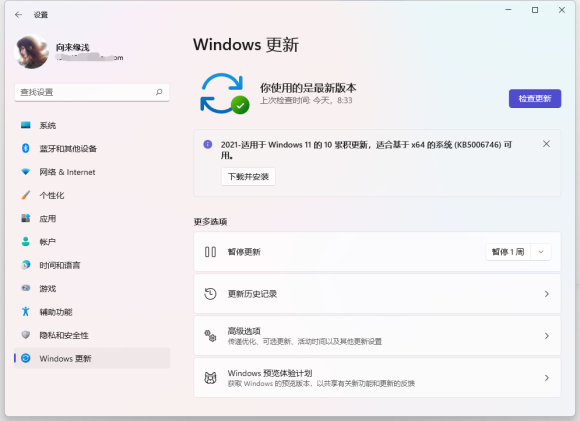Click the 更多选项 heading

tap(210, 222)
